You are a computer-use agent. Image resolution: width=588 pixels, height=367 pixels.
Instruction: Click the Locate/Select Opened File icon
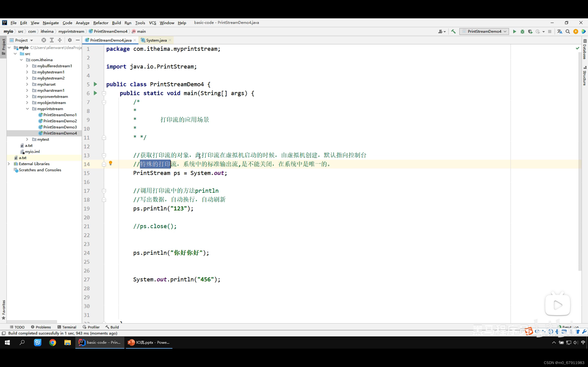(x=44, y=40)
